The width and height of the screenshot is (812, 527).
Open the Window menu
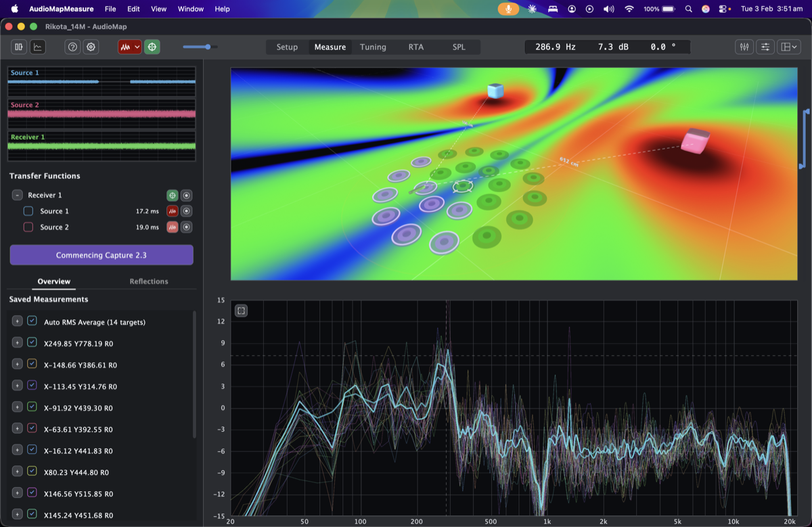(191, 9)
